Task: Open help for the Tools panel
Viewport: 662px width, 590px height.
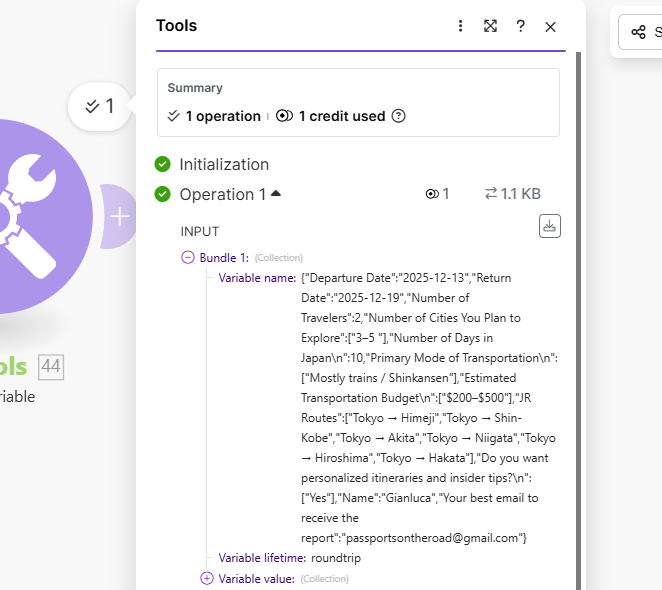Action: click(x=520, y=27)
